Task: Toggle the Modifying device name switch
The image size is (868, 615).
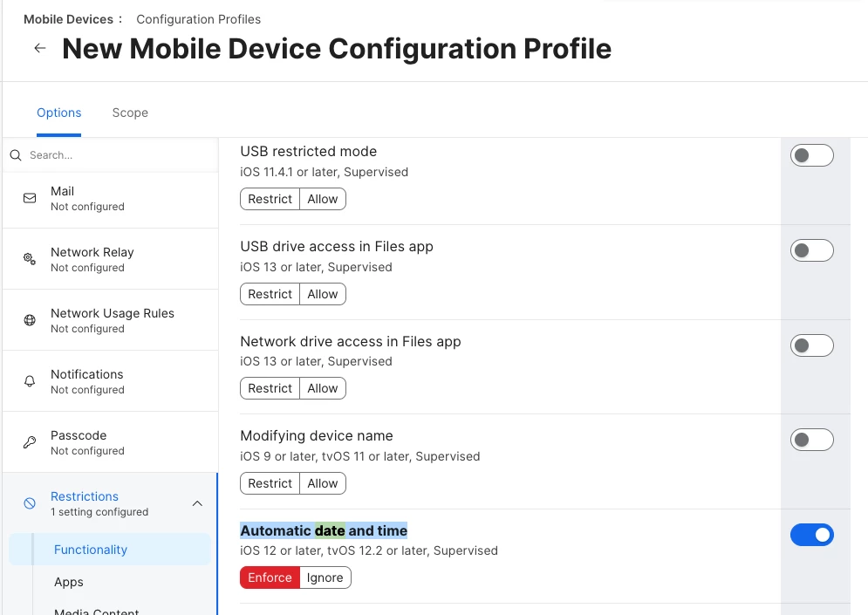Action: (x=811, y=440)
